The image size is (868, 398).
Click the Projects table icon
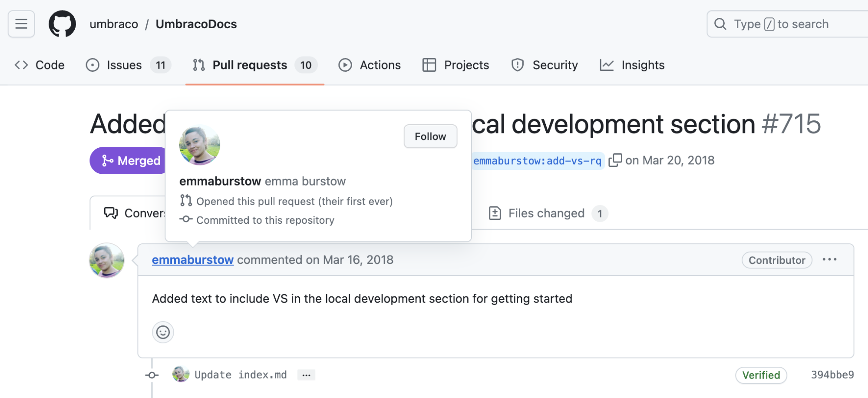[429, 65]
